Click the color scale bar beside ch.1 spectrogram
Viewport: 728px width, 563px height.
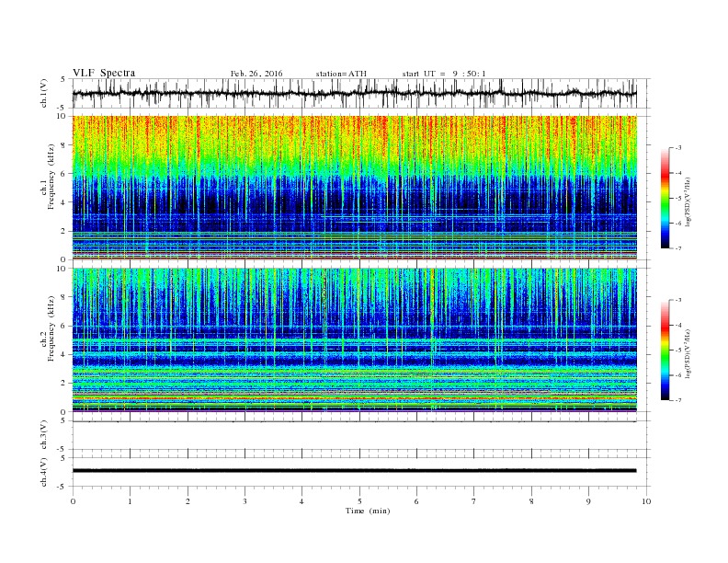point(665,198)
